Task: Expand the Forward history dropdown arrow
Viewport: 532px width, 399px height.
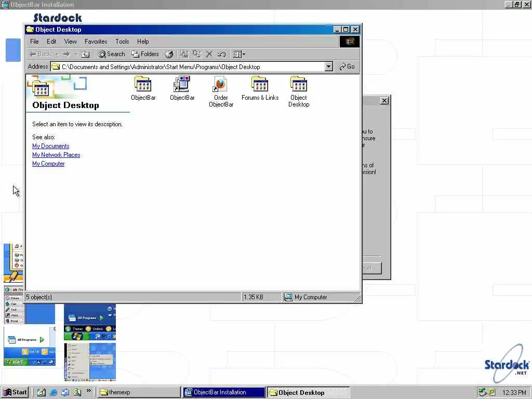Action: pyautogui.click(x=76, y=54)
